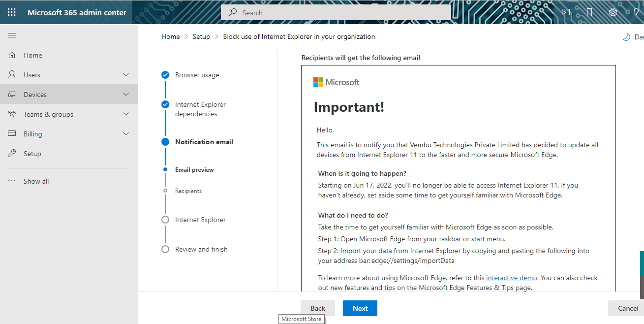This screenshot has height=324, width=644.
Task: Open Home in the left navigation
Action: 69,55
